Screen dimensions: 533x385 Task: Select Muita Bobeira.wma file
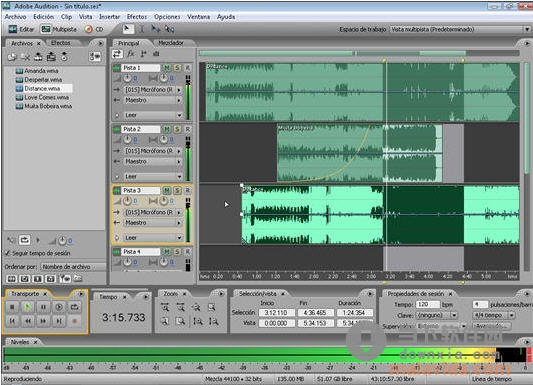(44, 106)
